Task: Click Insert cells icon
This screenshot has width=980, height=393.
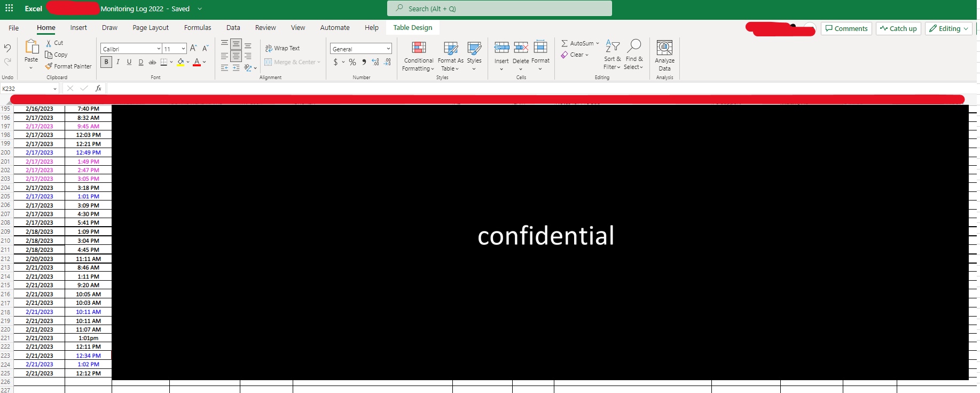Action: [501, 47]
